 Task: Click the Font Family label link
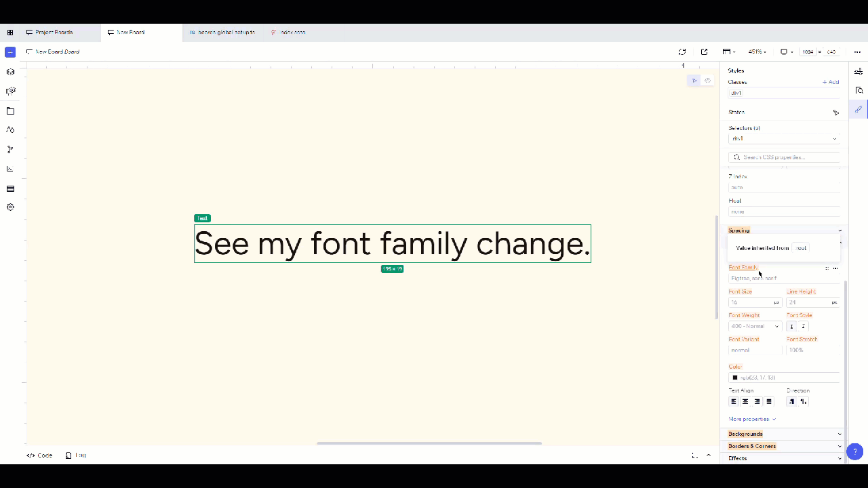743,268
